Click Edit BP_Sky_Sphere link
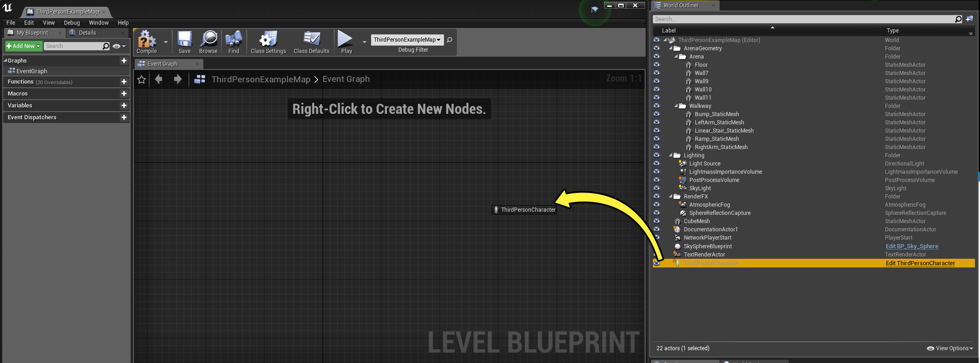This screenshot has width=980, height=363. [x=912, y=246]
